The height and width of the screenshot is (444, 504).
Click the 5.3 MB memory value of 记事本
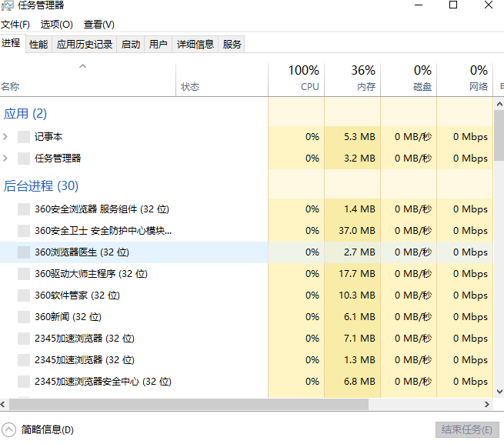[359, 137]
